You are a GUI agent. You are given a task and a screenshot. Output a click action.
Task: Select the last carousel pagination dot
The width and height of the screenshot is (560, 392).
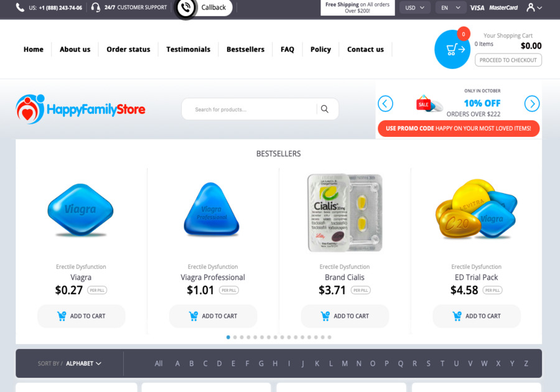pos(329,337)
